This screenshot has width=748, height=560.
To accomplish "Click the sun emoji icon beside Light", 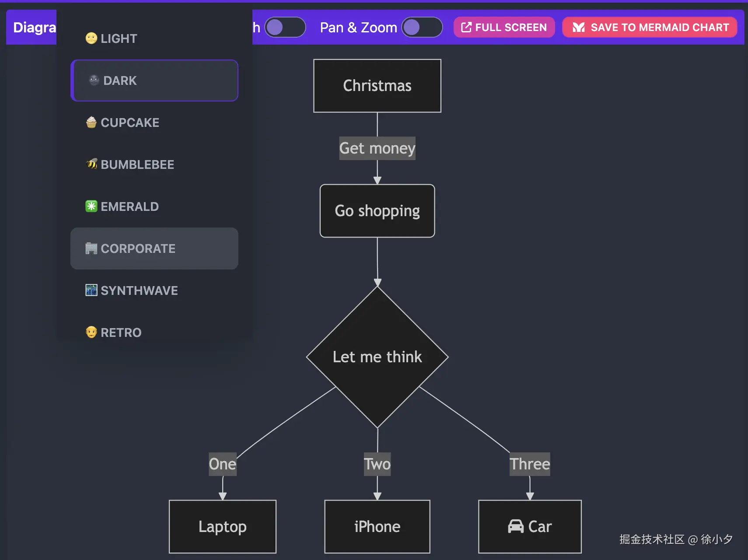I will point(91,38).
